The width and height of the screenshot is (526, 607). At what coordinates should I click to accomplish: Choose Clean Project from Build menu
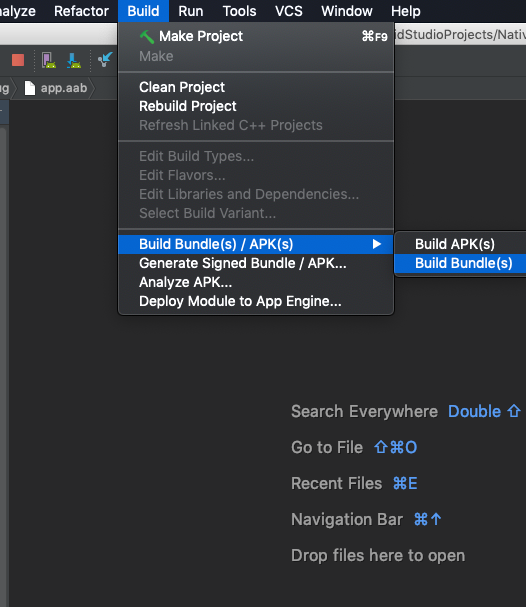(256, 87)
